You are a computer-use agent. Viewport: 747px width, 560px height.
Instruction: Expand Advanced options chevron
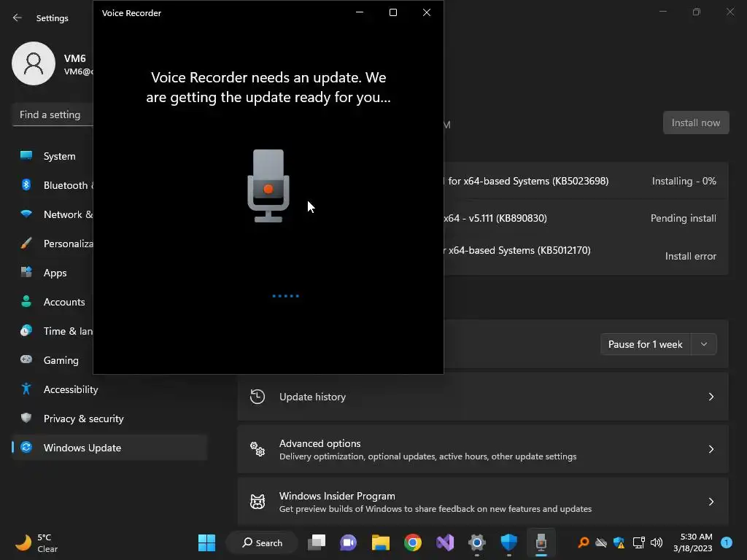(x=711, y=449)
